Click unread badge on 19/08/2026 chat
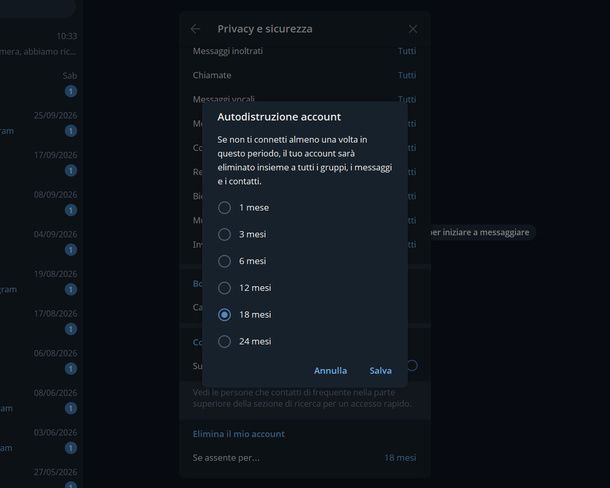 71,290
